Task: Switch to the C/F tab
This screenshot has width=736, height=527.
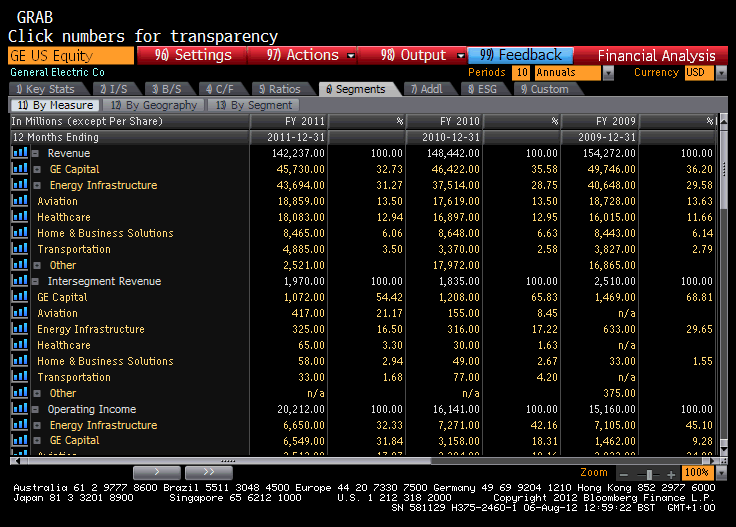Action: (x=220, y=89)
